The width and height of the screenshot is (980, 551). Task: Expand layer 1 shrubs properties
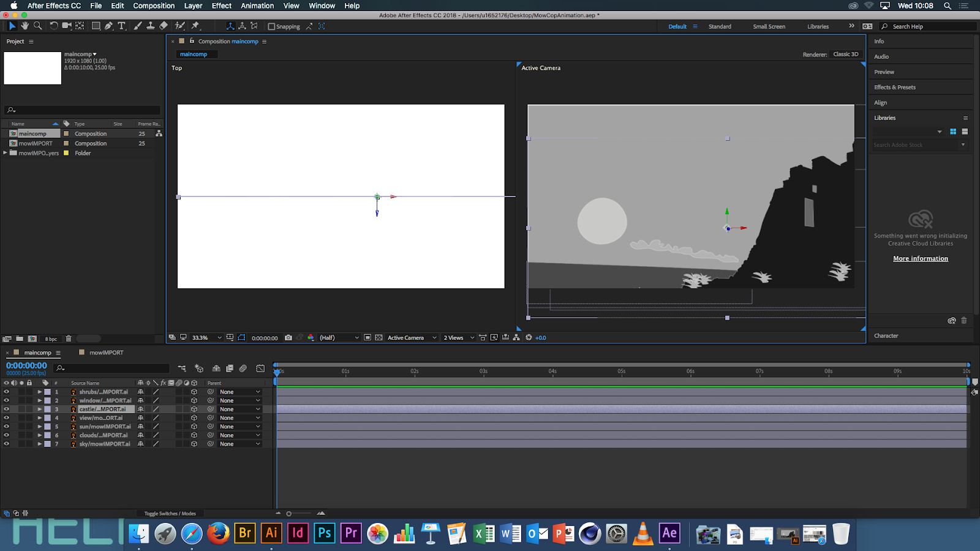pos(40,392)
